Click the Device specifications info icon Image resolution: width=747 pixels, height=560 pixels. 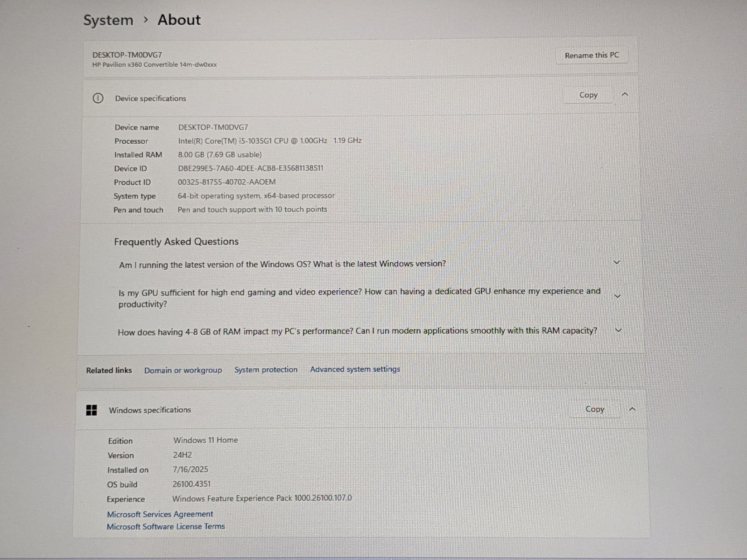pos(98,98)
